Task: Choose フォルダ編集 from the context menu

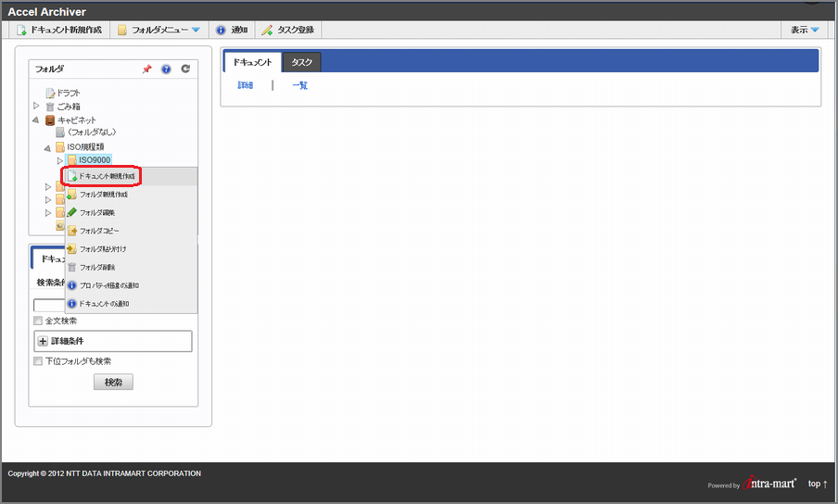Action: (131, 212)
